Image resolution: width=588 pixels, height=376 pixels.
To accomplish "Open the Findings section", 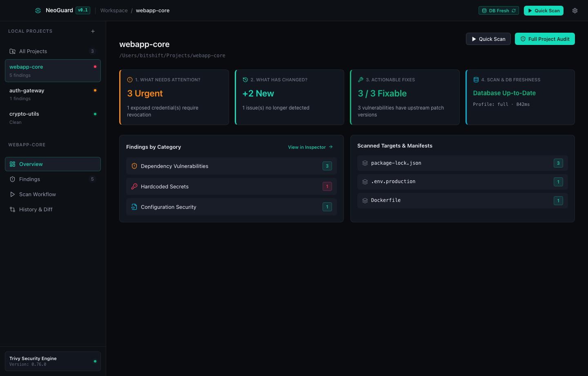I will [x=53, y=179].
